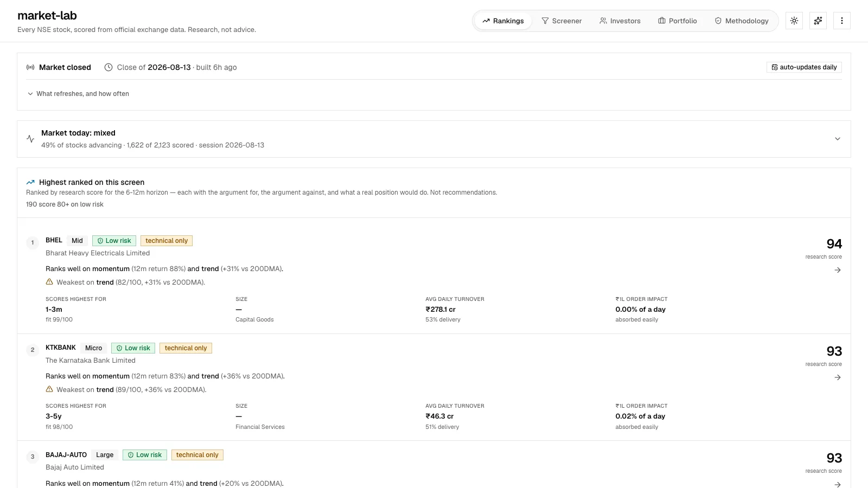The height and width of the screenshot is (488, 868).
Task: Click the Low risk badge on BHEL
Action: click(114, 241)
